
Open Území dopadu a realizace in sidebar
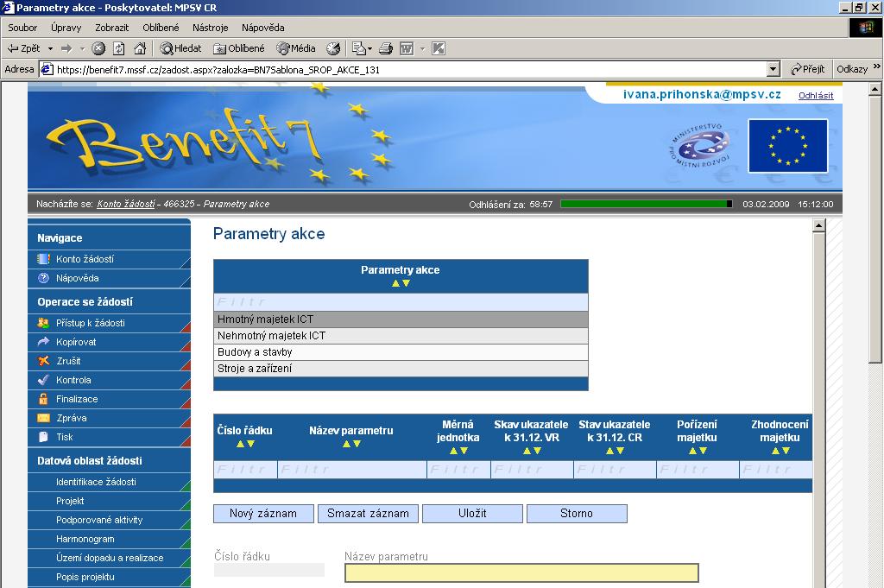pos(110,558)
